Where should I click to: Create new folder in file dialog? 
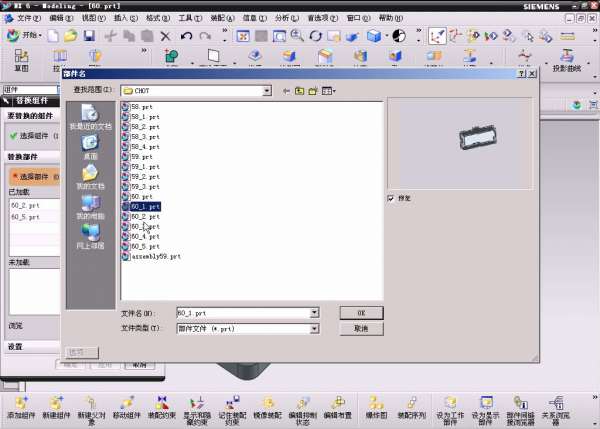pyautogui.click(x=312, y=91)
